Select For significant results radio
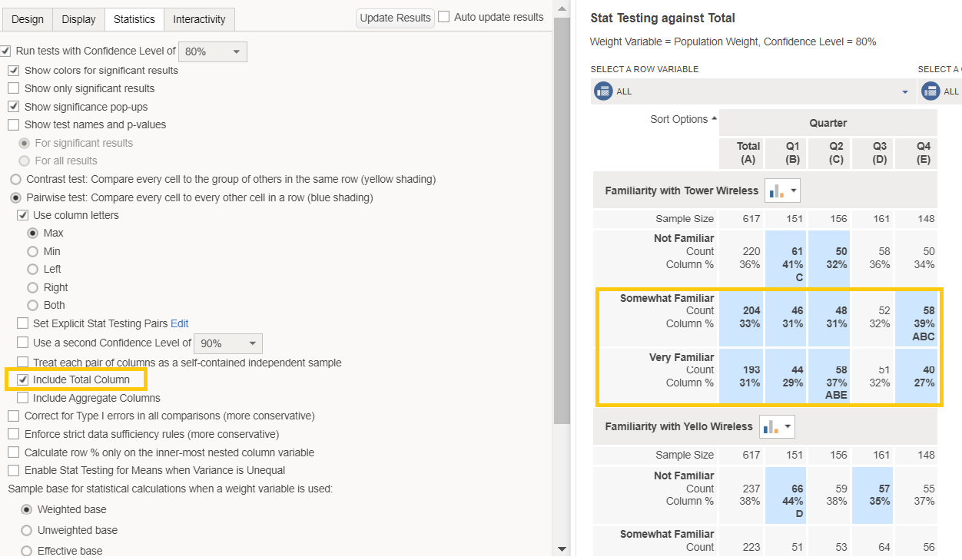The width and height of the screenshot is (962, 560). click(25, 143)
